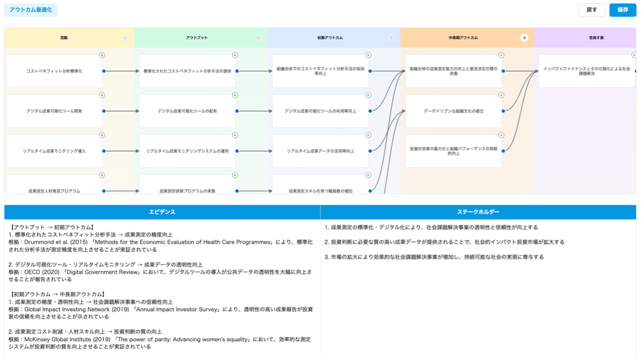Delete the 成果測定人材育成プログラム card with its x icon

click(x=102, y=175)
